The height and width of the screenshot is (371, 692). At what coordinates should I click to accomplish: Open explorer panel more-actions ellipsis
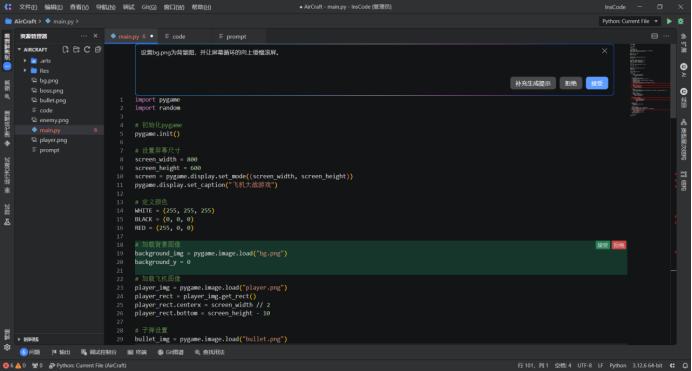pyautogui.click(x=84, y=36)
